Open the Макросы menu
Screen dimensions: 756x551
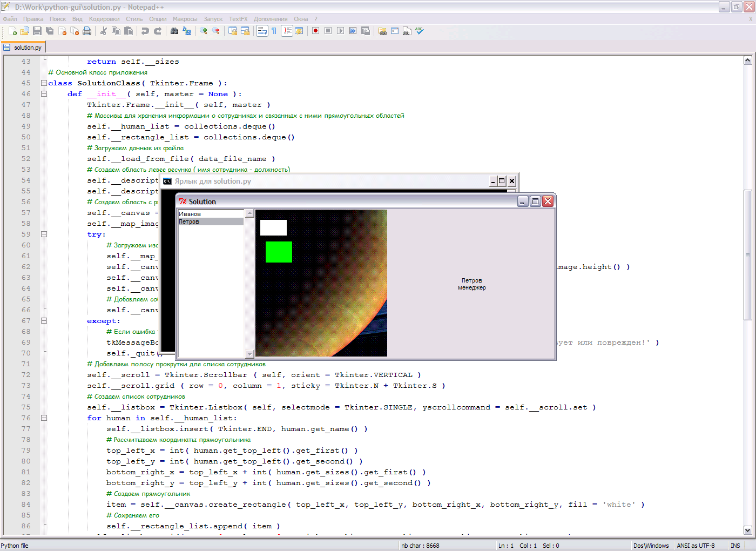(185, 18)
